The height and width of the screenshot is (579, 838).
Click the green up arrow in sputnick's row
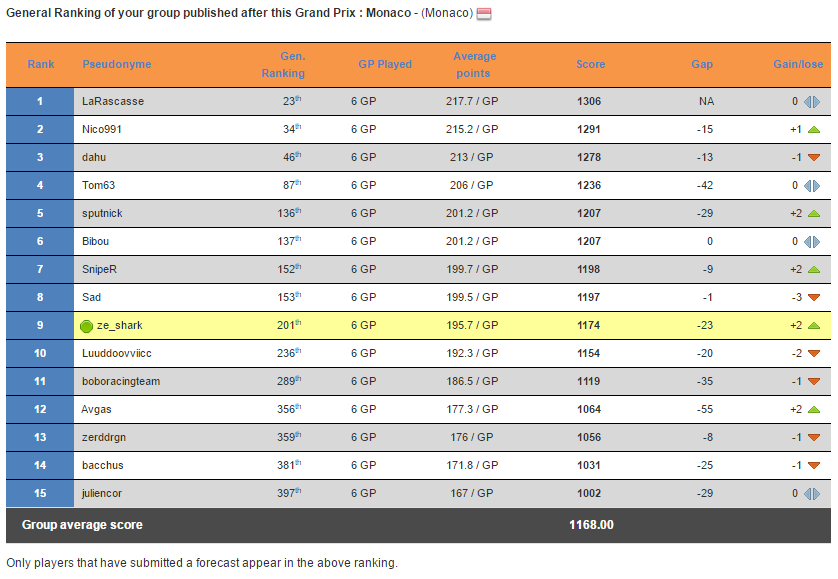point(813,213)
